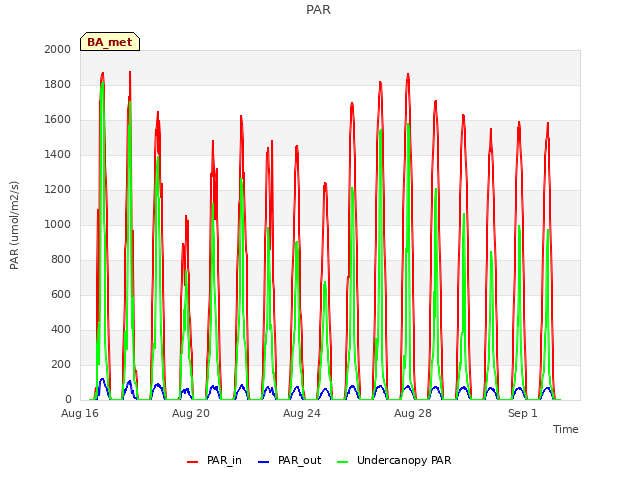Click the Aug 20 x-axis label
The image size is (640, 480).
point(191,413)
